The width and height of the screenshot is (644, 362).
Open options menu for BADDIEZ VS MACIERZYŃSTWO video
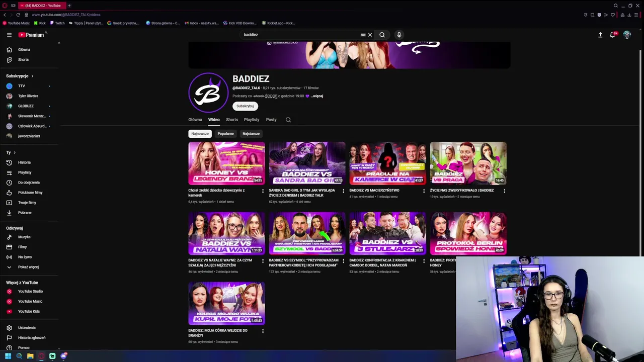[x=424, y=191]
